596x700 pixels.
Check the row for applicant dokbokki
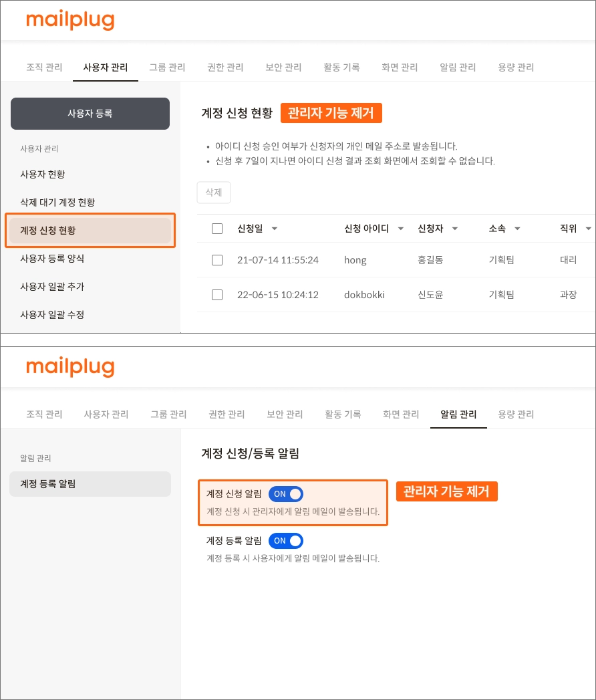(x=217, y=295)
